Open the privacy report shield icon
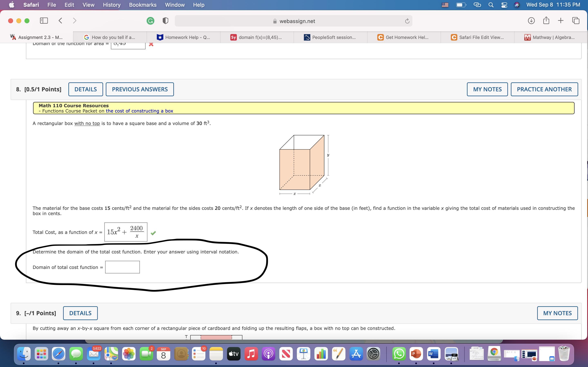Viewport: 588px width, 367px height. (x=165, y=21)
